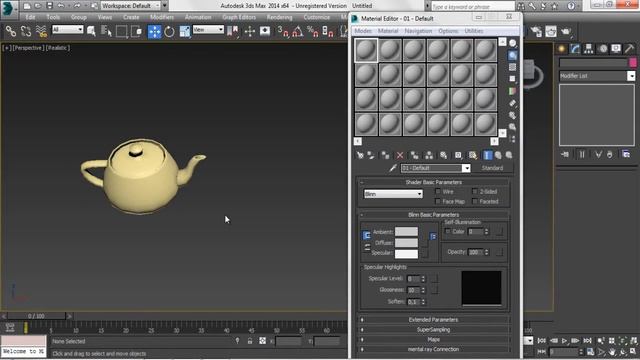
Task: Click Assign Material to Selection icon
Action: 385,156
